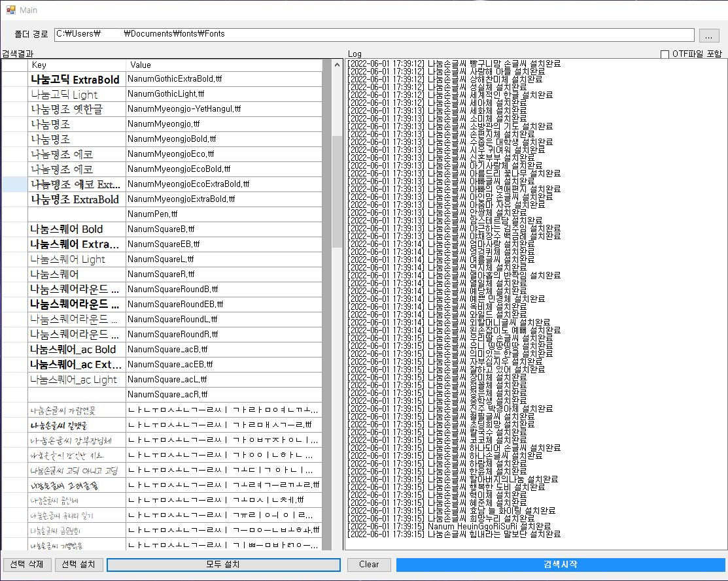Click Key cell 나눔스퀘어_ac Light

(77, 380)
